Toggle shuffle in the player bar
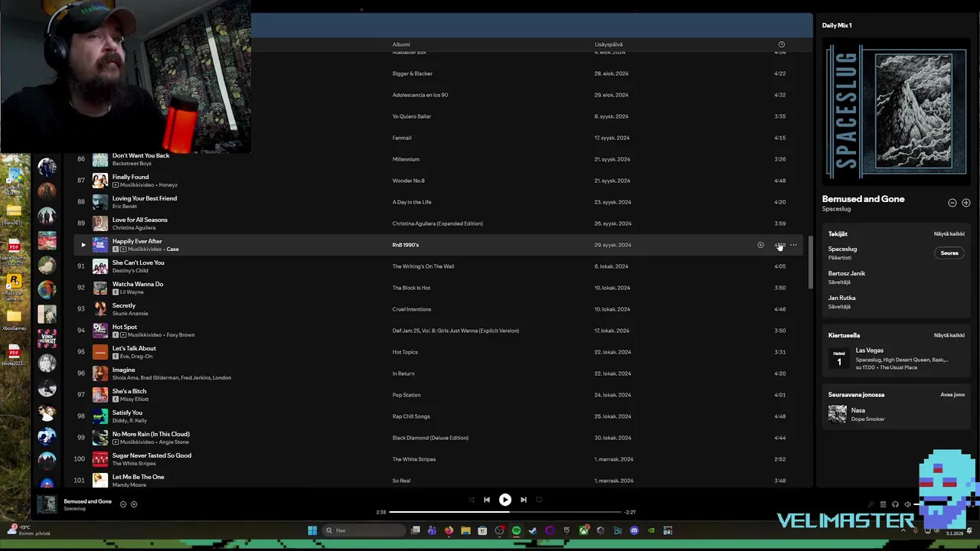This screenshot has width=980, height=551. (471, 500)
